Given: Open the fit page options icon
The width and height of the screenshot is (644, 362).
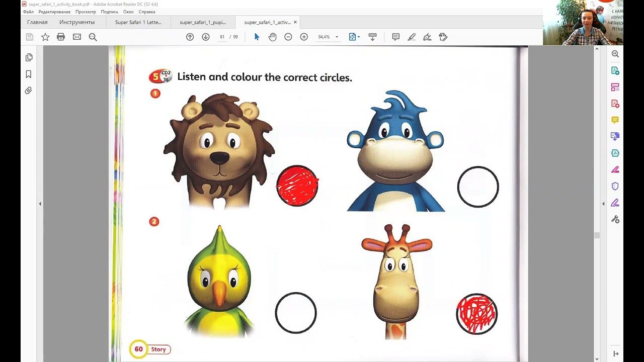Looking at the screenshot, I should point(354,37).
